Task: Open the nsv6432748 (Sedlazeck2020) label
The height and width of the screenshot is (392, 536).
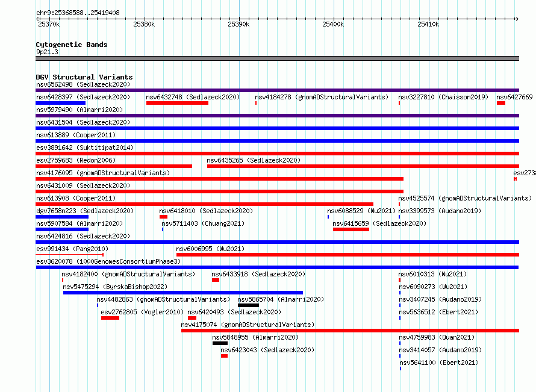Action: click(x=193, y=97)
